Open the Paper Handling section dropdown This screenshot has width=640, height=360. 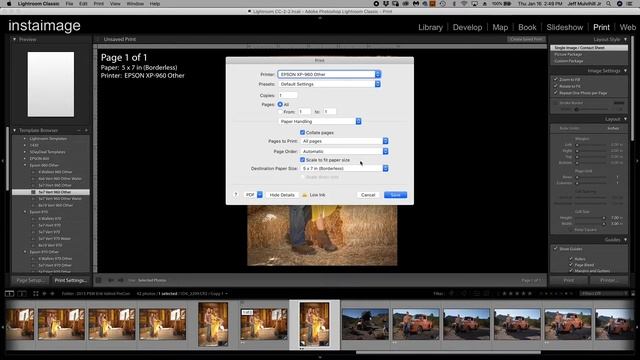click(320, 122)
